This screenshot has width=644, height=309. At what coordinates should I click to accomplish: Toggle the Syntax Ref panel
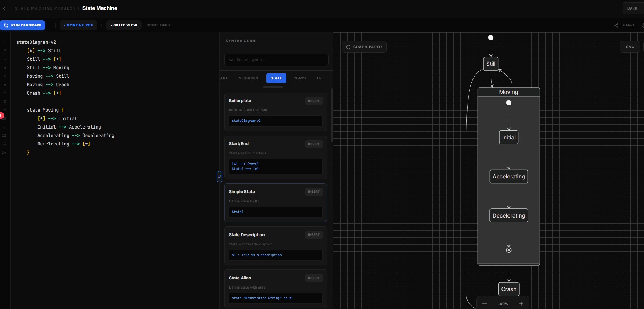pos(79,25)
